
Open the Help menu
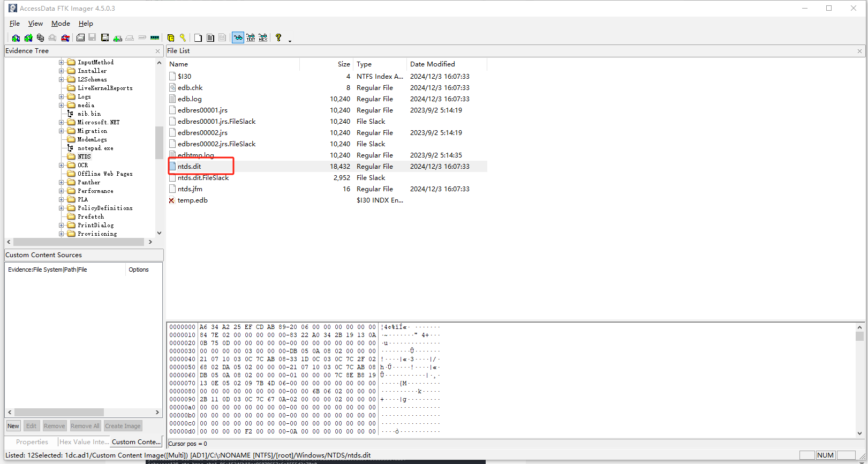tap(86, 24)
